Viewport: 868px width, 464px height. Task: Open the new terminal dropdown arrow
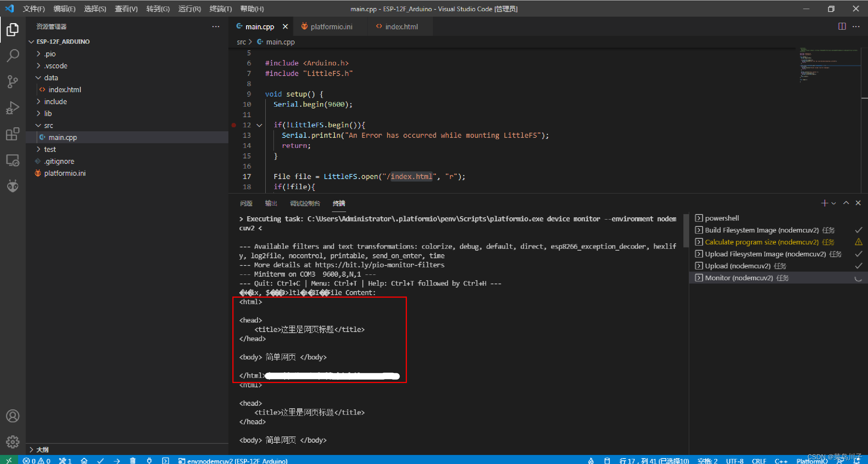click(x=834, y=203)
